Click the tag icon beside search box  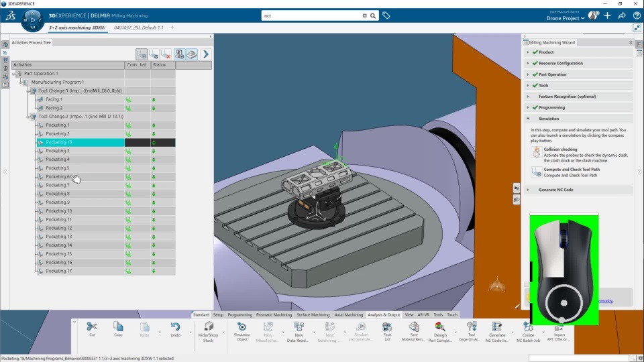click(386, 15)
